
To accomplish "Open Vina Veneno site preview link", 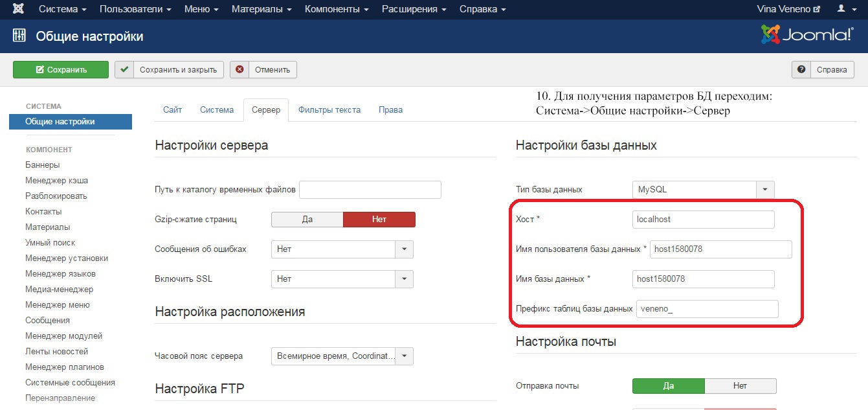I will [x=788, y=9].
